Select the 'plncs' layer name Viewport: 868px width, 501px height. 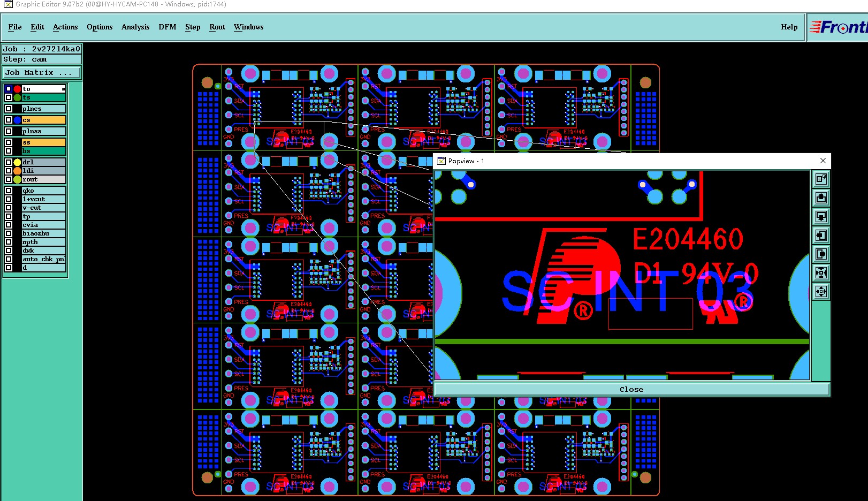43,109
